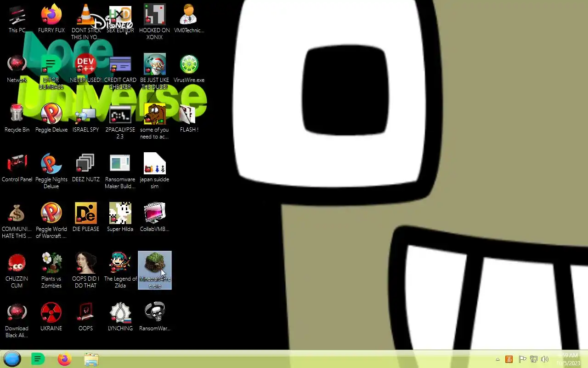The image size is (588, 368).
Task: Open File Explorer from the taskbar
Action: (91, 359)
